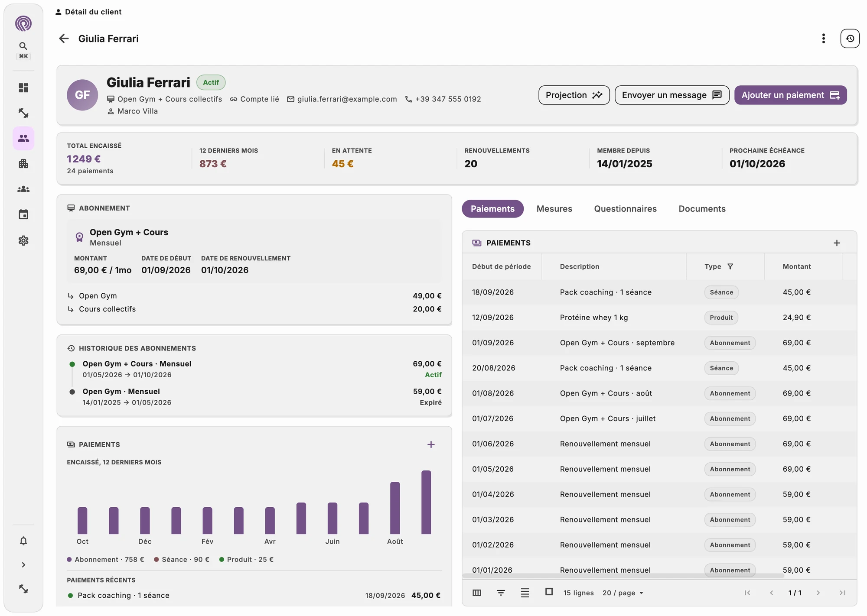This screenshot has width=867, height=616.
Task: Open the calendar icon in sidebar
Action: click(x=23, y=214)
